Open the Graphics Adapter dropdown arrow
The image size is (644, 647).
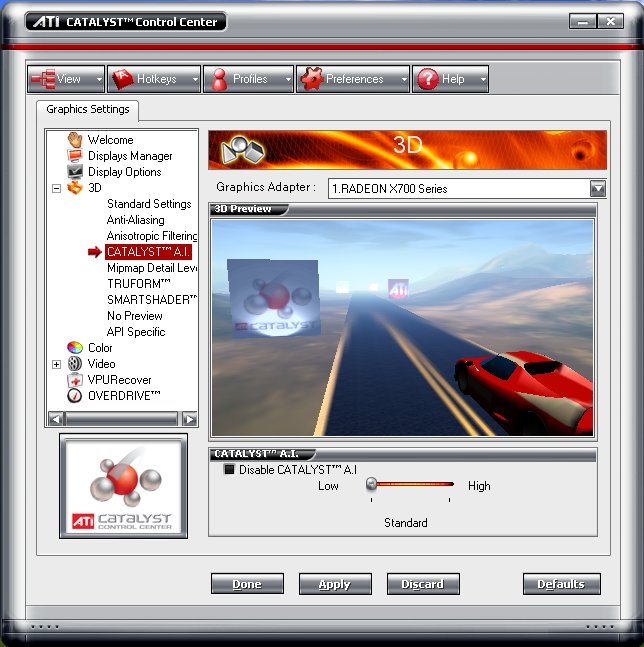coord(598,189)
